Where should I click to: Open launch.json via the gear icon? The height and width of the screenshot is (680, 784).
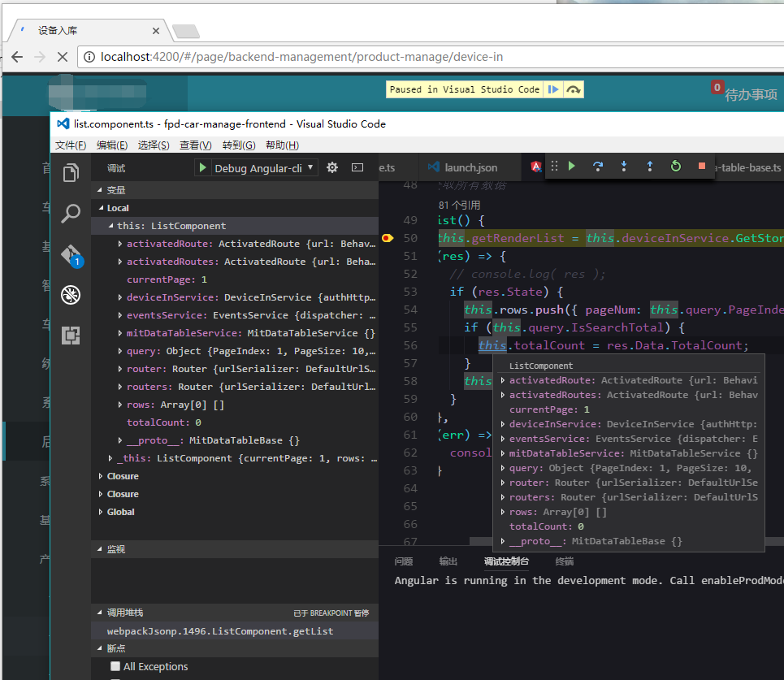pyautogui.click(x=331, y=167)
